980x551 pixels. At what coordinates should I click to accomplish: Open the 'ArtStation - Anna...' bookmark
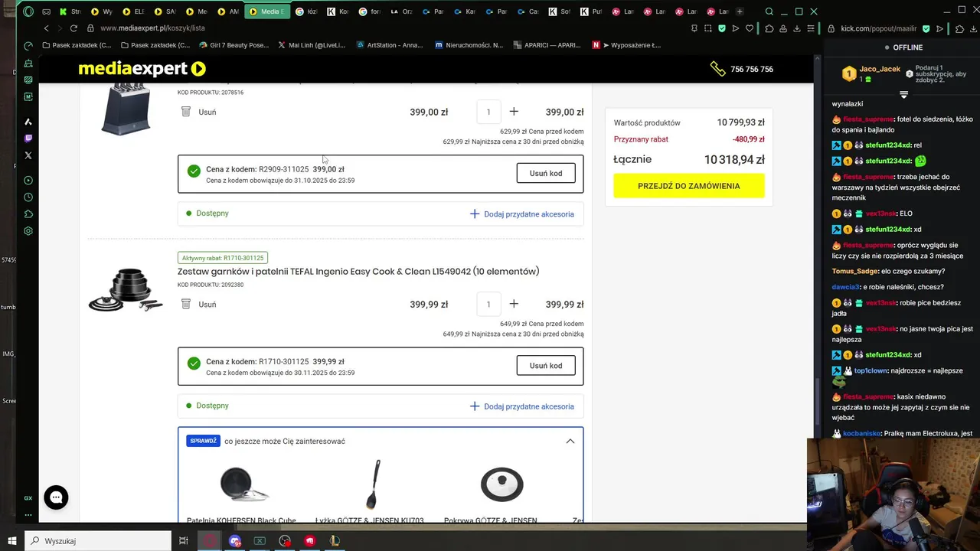pyautogui.click(x=390, y=45)
